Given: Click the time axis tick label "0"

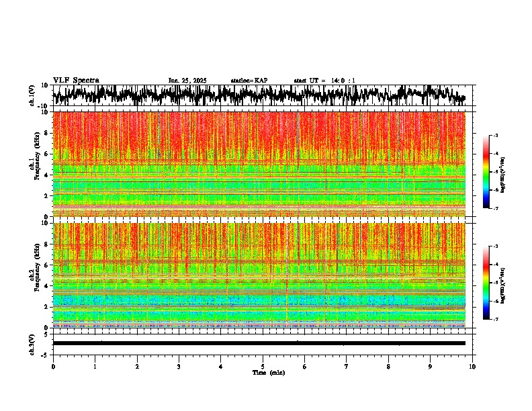Looking at the screenshot, I should (53, 367).
